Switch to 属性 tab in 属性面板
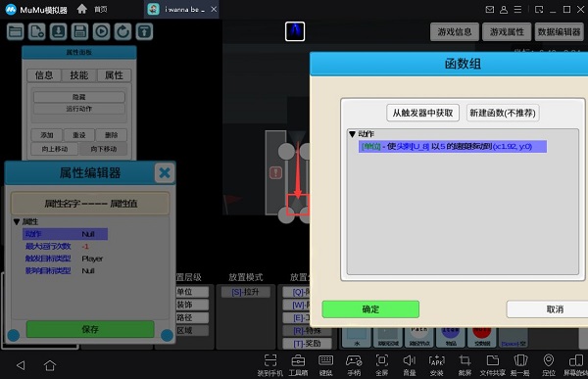This screenshot has width=588, height=379. pyautogui.click(x=114, y=75)
